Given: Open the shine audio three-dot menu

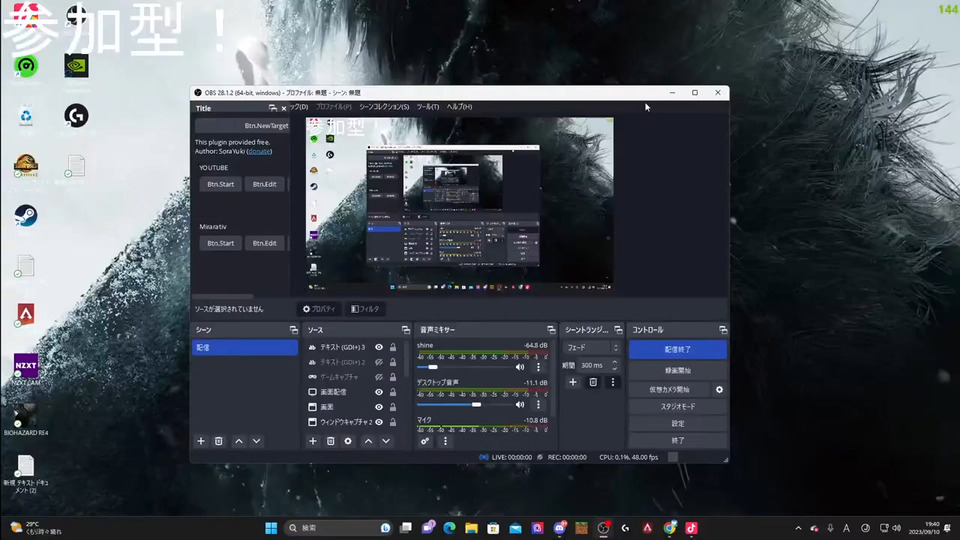Looking at the screenshot, I should [538, 367].
